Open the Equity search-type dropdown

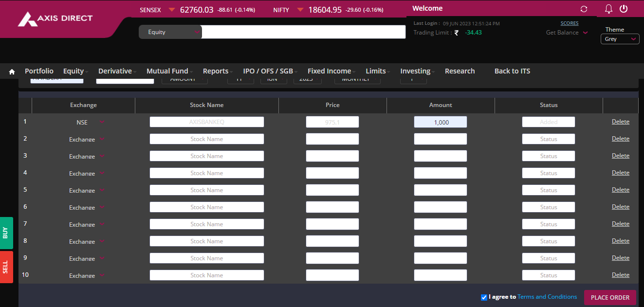170,32
